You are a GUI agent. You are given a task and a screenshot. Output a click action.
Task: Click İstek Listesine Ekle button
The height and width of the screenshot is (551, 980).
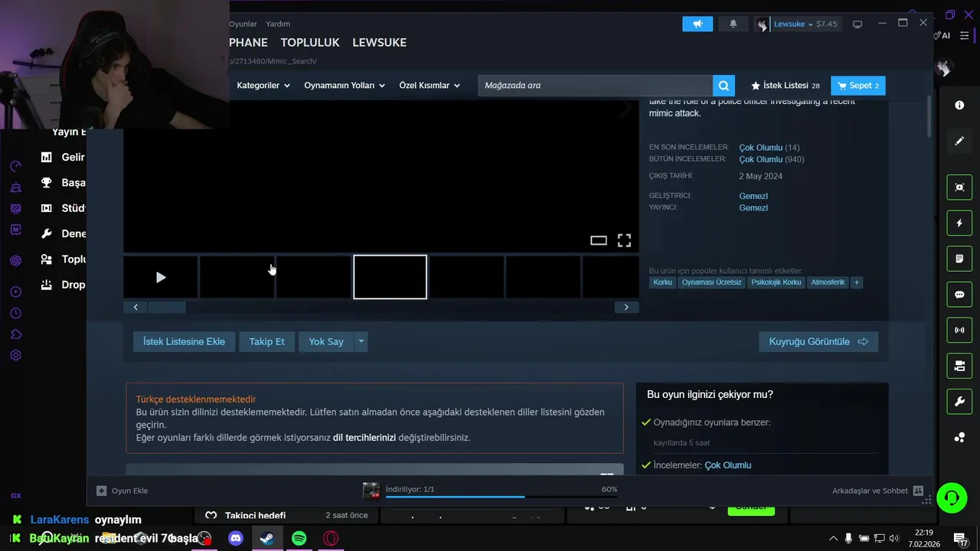tap(184, 341)
